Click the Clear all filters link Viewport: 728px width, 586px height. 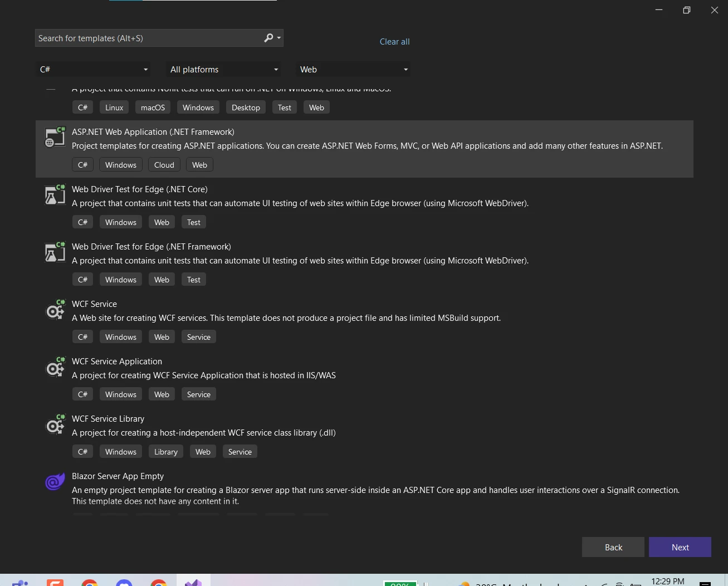point(394,42)
